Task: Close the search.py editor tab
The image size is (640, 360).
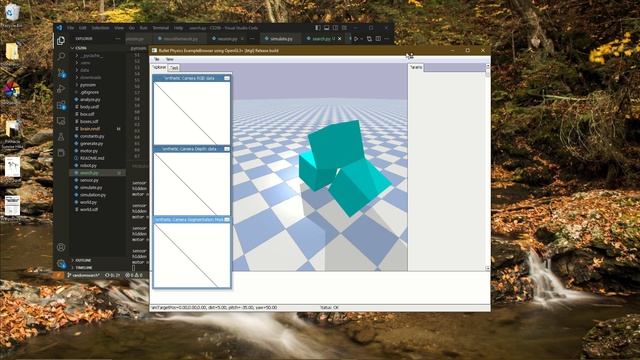Action: [x=340, y=39]
